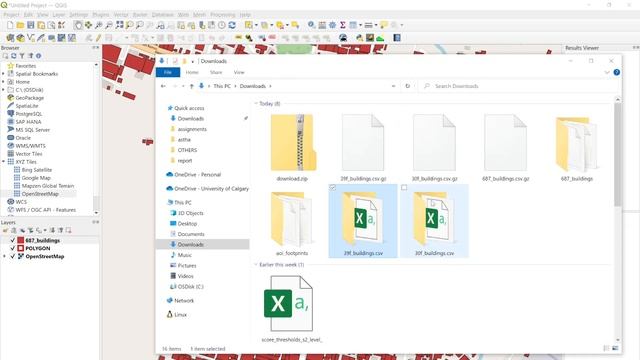Select Desktop under This PC
640x360 pixels.
pyautogui.click(x=187, y=224)
